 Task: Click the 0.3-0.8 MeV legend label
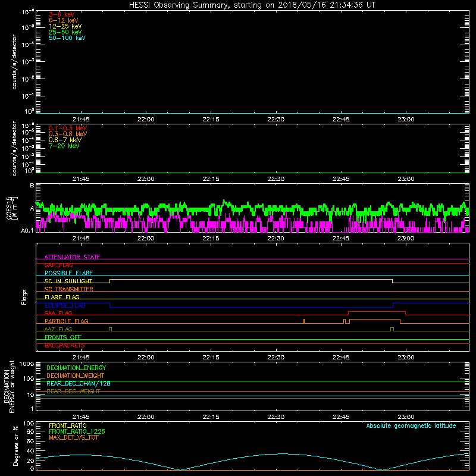coord(68,134)
